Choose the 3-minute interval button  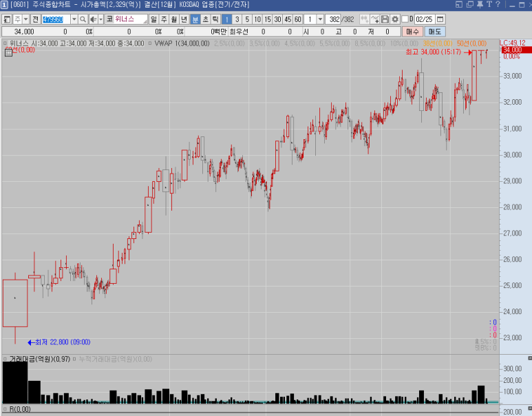[x=237, y=19]
